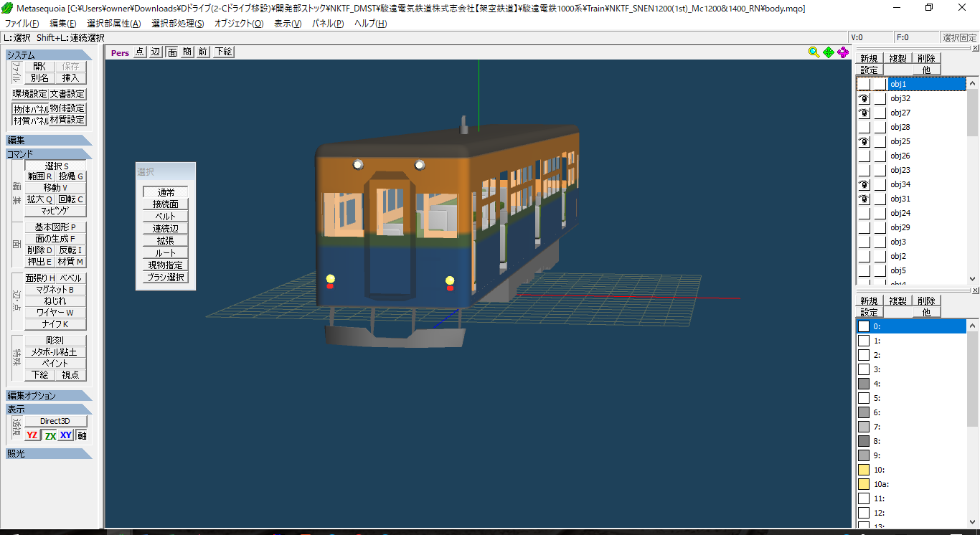Select the マグネット B magnet command

point(56,290)
